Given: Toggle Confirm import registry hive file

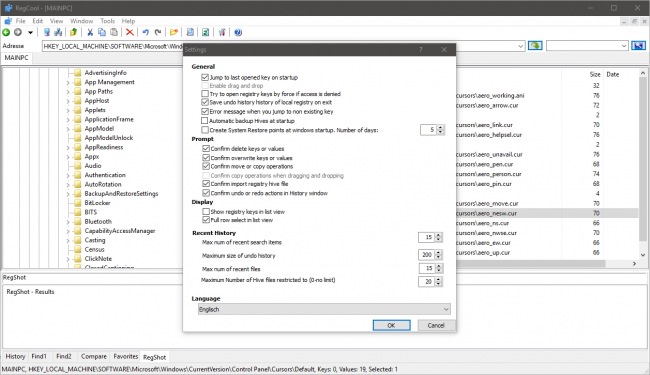Looking at the screenshot, I should pyautogui.click(x=206, y=184).
